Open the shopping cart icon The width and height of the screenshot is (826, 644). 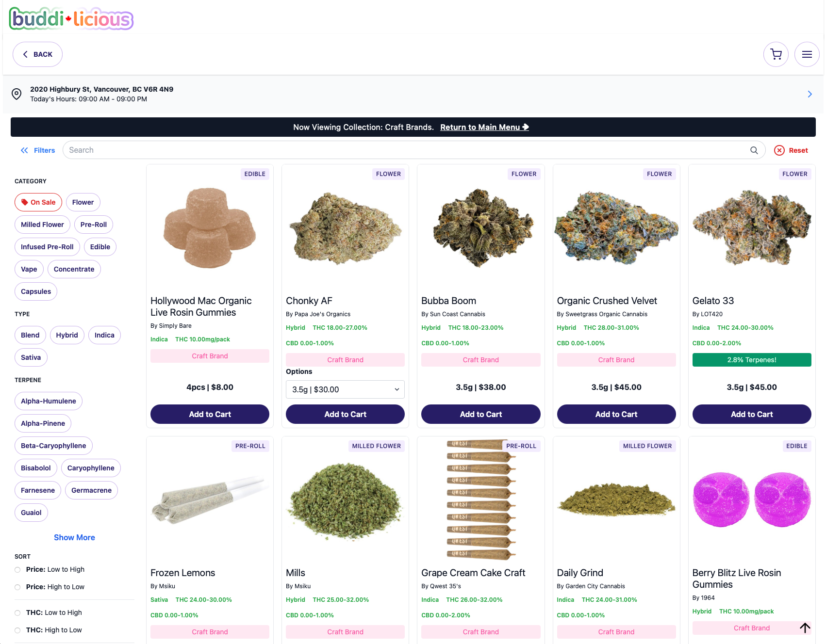(776, 54)
